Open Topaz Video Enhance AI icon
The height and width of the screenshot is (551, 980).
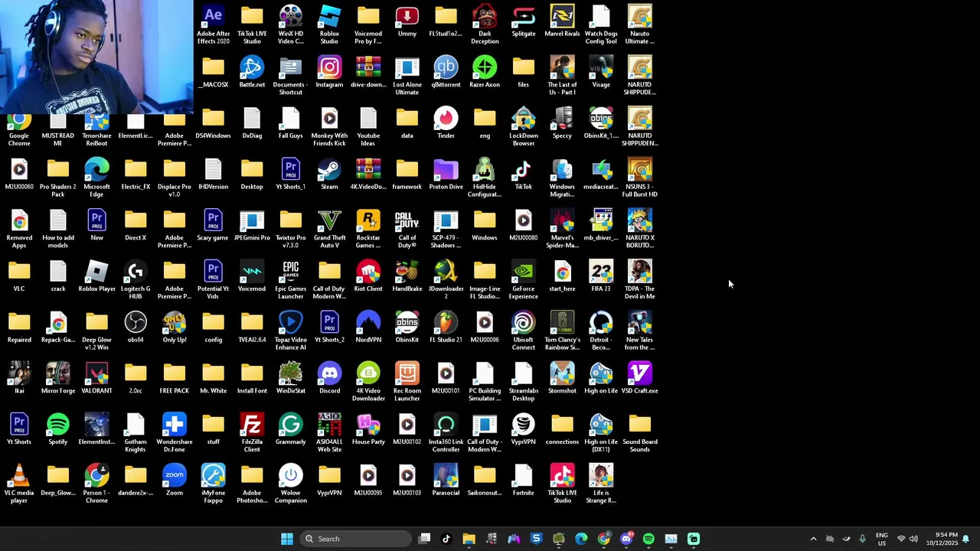click(x=291, y=331)
